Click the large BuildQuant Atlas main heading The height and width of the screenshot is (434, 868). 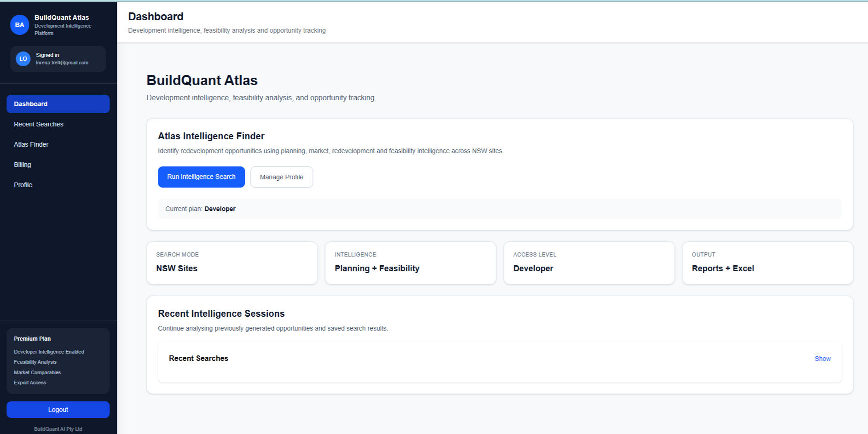click(202, 80)
